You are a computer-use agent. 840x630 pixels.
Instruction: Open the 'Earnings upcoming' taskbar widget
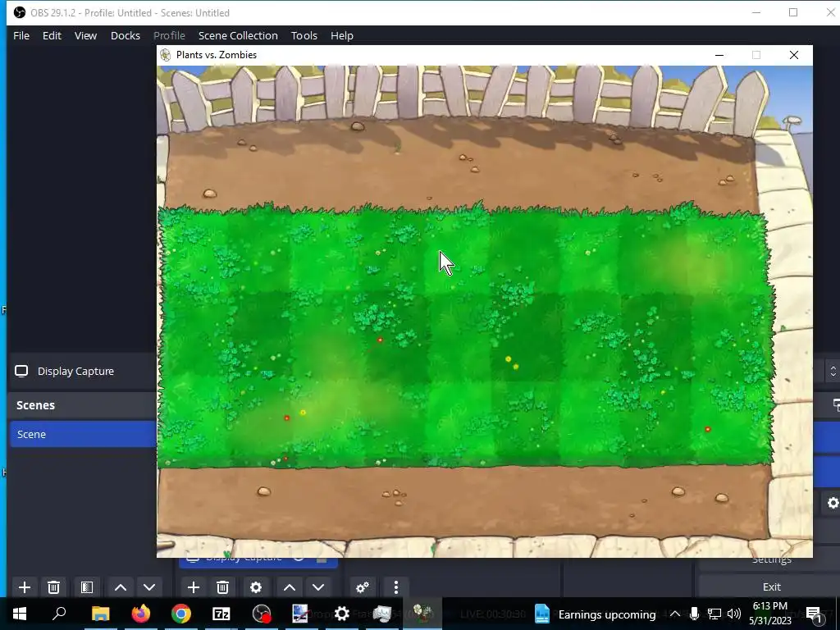(596, 614)
